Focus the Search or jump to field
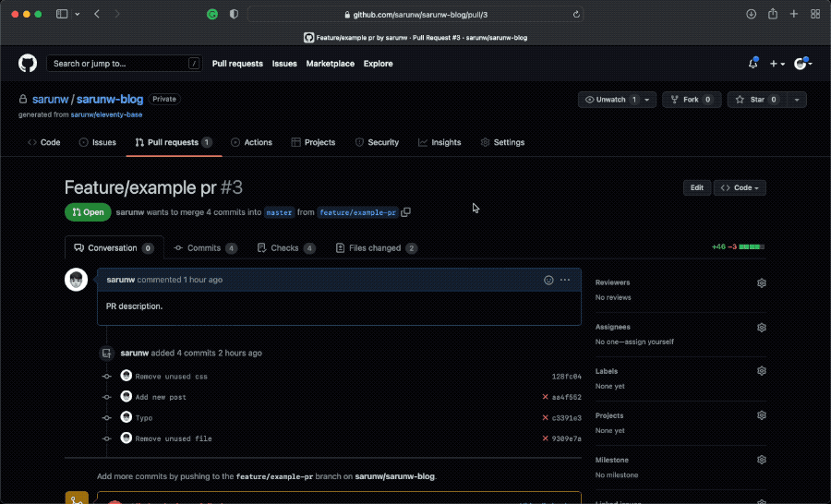Viewport: 831px width, 504px height. 124,64
